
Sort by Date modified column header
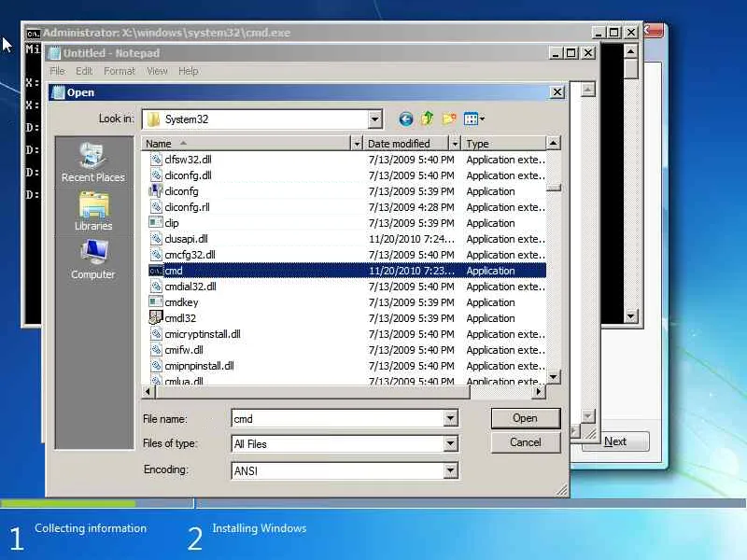407,144
